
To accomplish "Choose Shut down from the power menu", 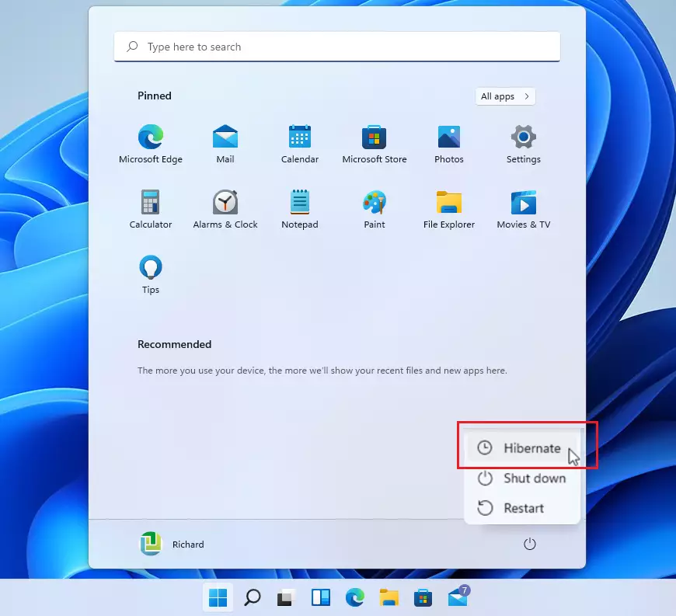I will (521, 478).
